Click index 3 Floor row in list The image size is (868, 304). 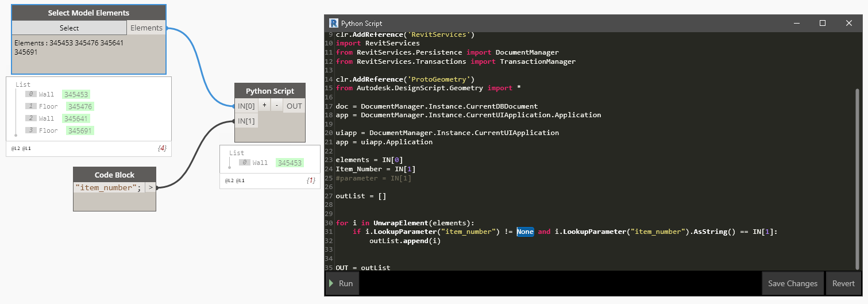pyautogui.click(x=59, y=130)
